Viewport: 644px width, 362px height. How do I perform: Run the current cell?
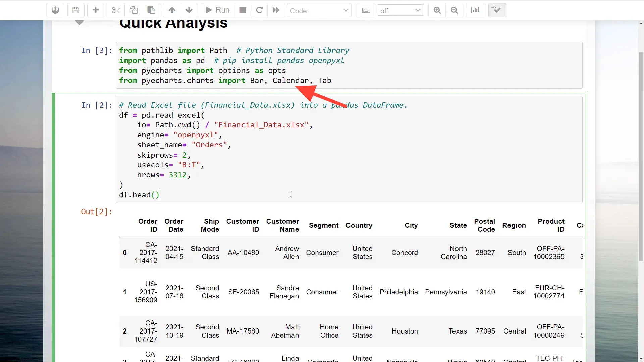(x=217, y=10)
